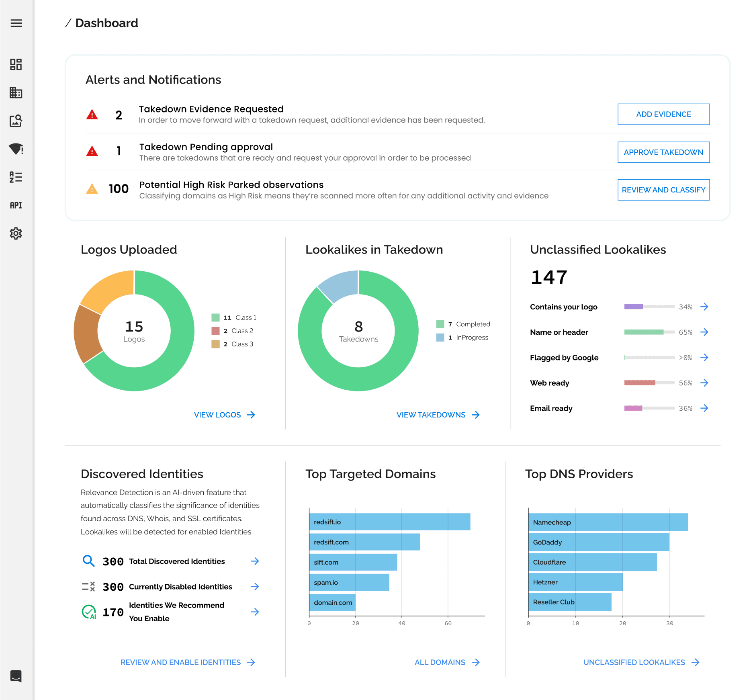Screen dimensions: 753x700
Task: Open the risk alerts shield icon
Action: (16, 149)
